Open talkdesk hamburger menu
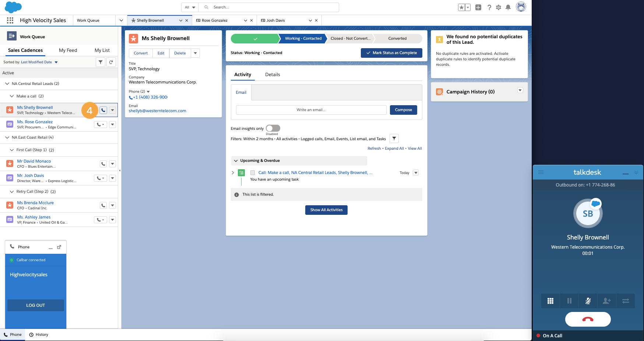 click(x=541, y=172)
